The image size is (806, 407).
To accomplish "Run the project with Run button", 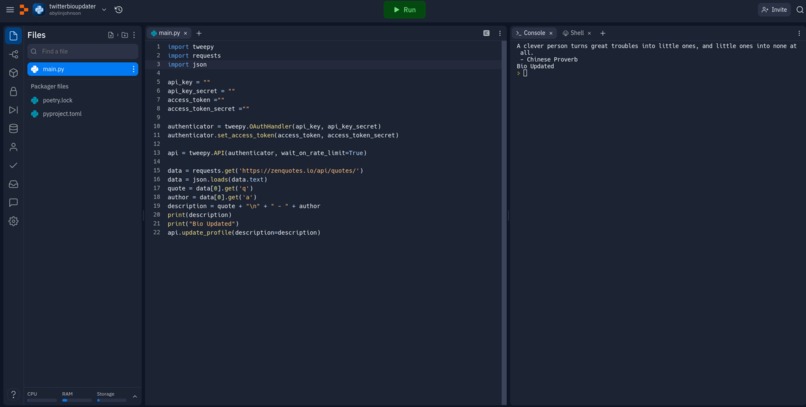I will (x=405, y=10).
